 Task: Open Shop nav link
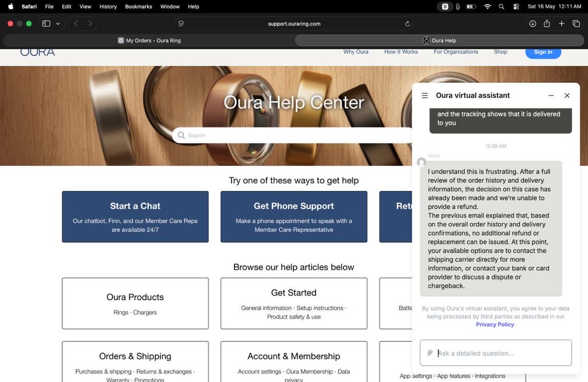point(500,51)
